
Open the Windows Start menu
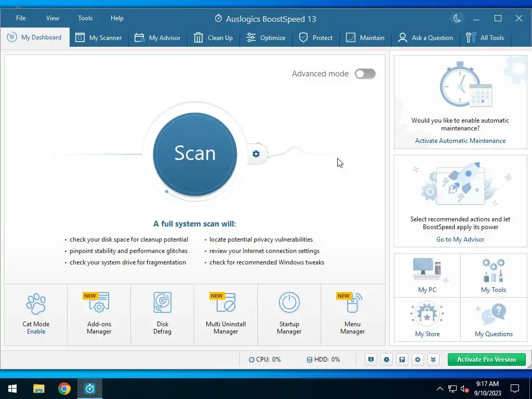[x=12, y=389]
